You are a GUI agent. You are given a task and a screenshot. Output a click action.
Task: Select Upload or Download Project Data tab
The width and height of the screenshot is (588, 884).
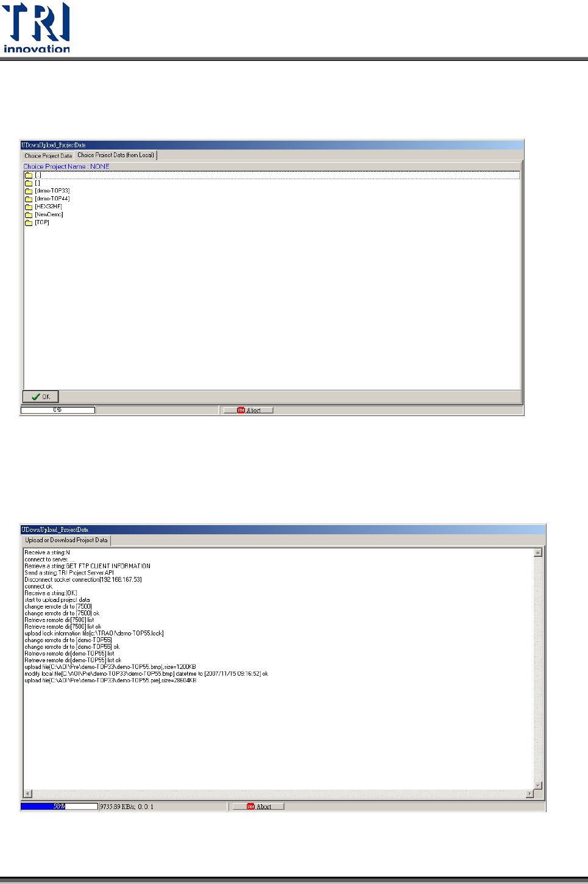pos(66,540)
